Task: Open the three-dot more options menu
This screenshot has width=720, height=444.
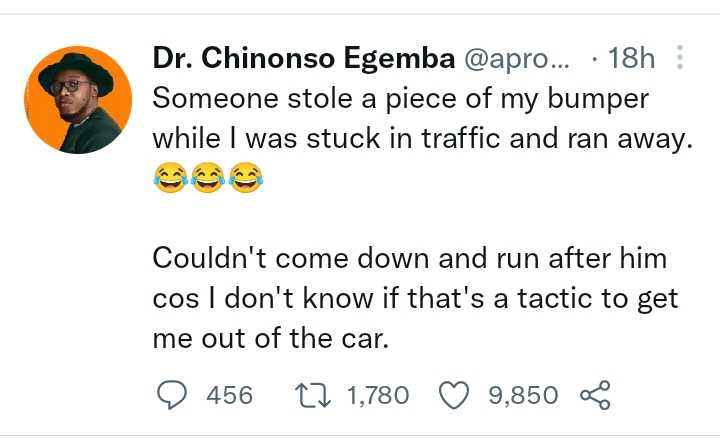Action: [x=681, y=59]
